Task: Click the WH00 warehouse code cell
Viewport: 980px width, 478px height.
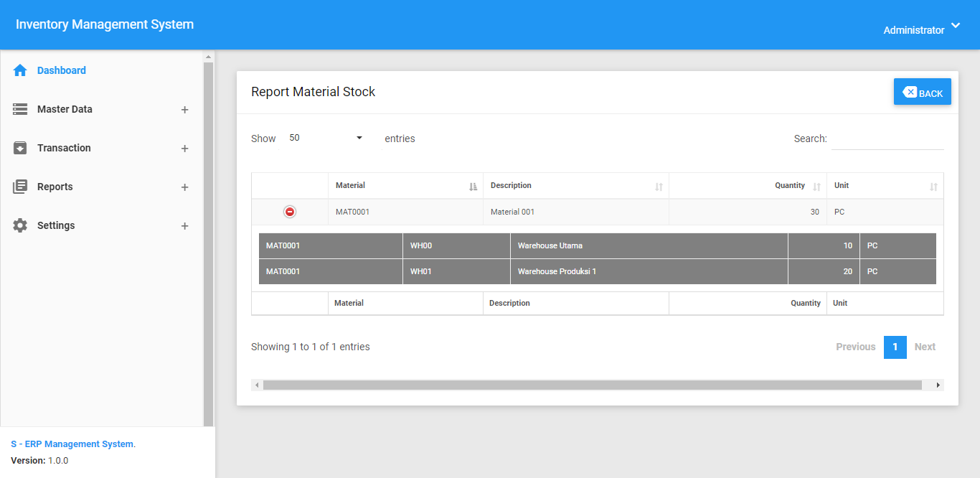Action: tap(456, 245)
